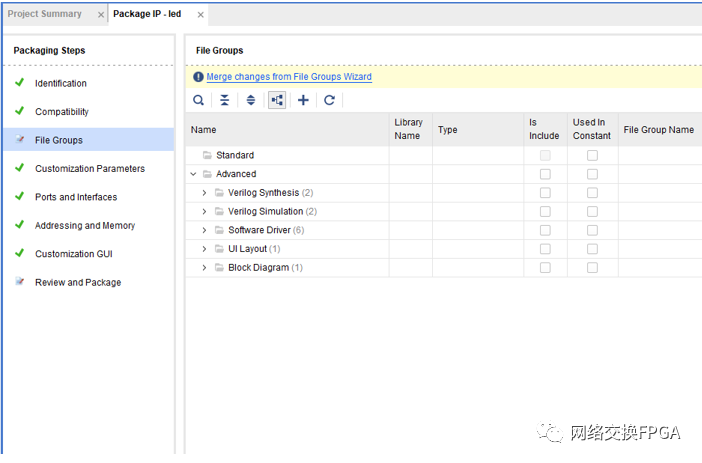Screen dimensions: 702x463
Task: Click Addressing and Memory green checkmark
Action: 19,224
